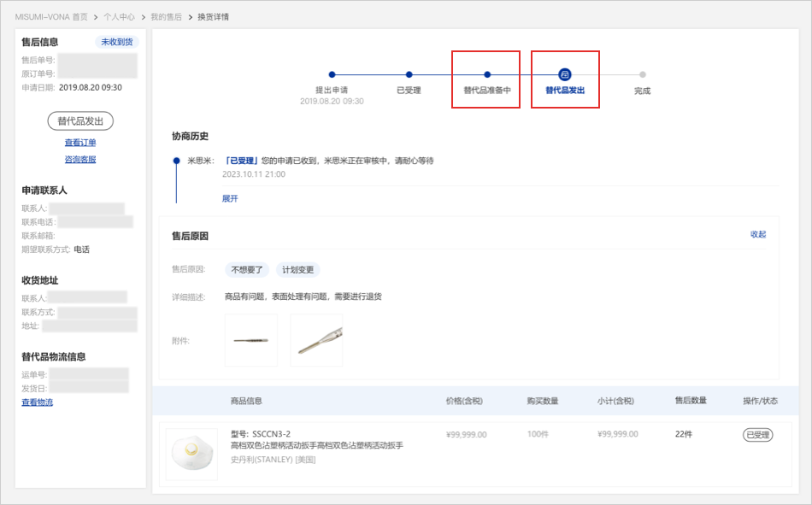The image size is (812, 505).
Task: Click the 计划变更 reason tag
Action: (x=298, y=270)
